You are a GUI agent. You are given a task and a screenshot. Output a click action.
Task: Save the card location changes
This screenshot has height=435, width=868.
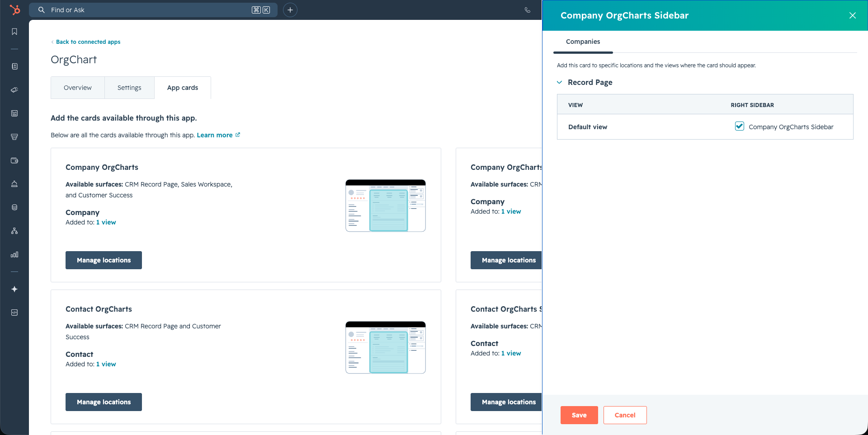pos(579,415)
